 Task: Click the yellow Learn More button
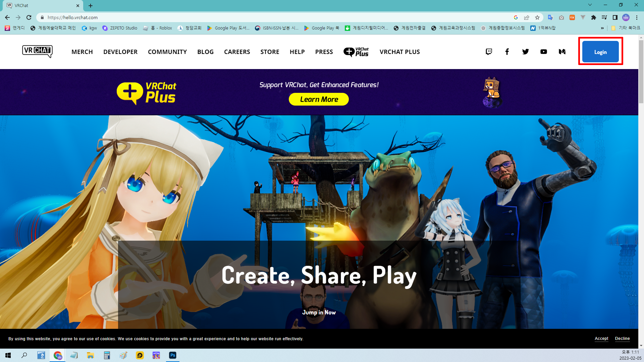pyautogui.click(x=319, y=99)
